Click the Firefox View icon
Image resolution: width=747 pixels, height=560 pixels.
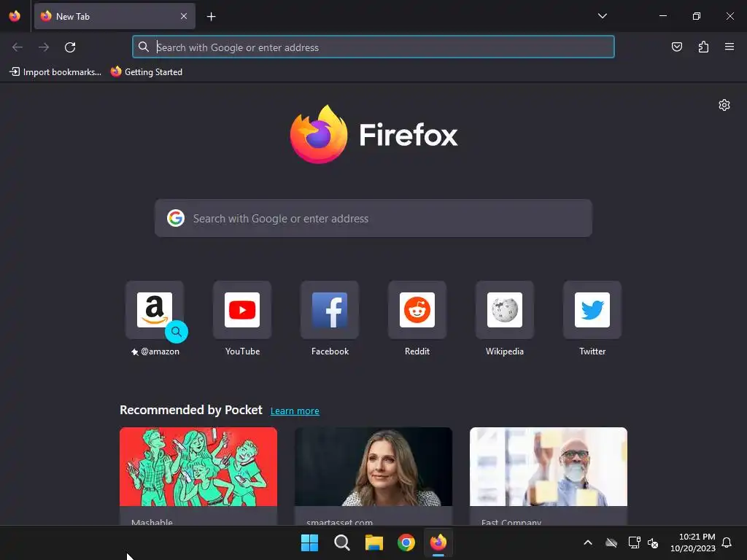pos(15,16)
